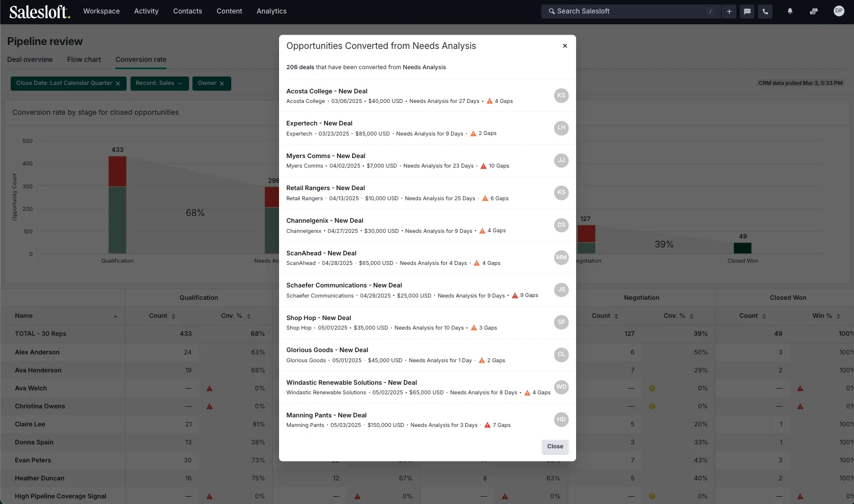Open Windastic Renewable Solutions - New Deal

click(352, 382)
